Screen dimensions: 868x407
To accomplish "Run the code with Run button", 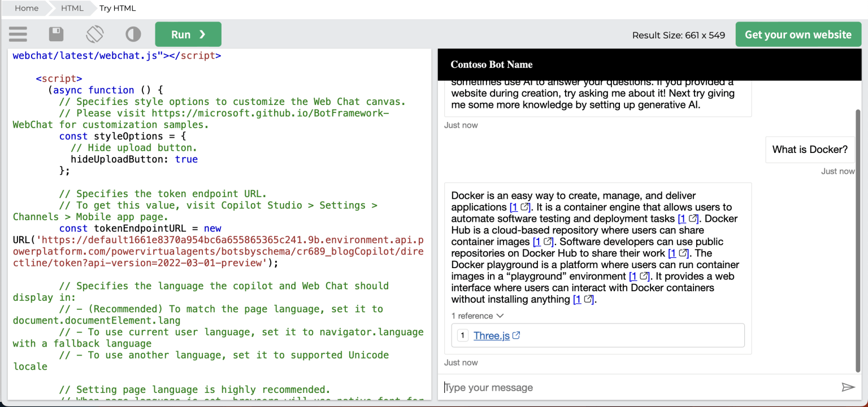I will coord(188,34).
